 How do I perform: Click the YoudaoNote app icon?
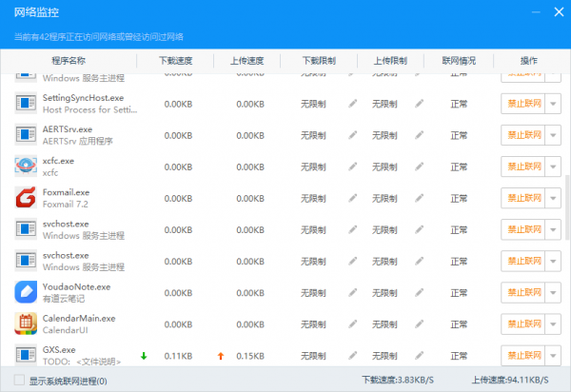[26, 292]
